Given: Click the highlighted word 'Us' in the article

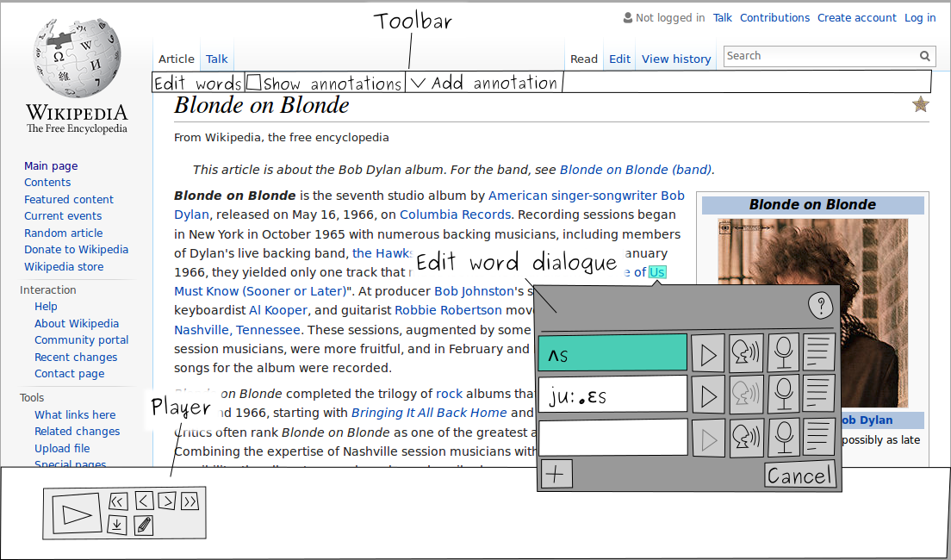Looking at the screenshot, I should coord(657,272).
